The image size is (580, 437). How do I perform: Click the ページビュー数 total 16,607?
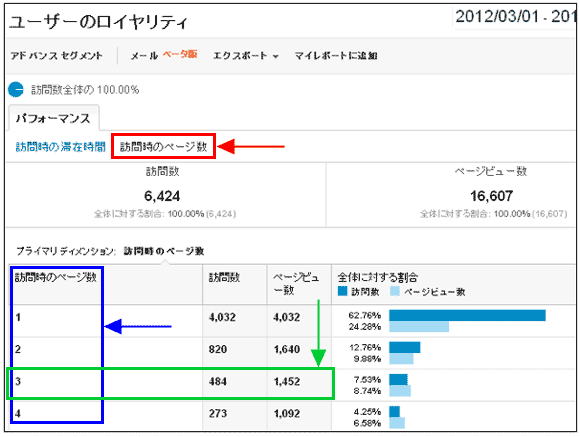[x=492, y=196]
